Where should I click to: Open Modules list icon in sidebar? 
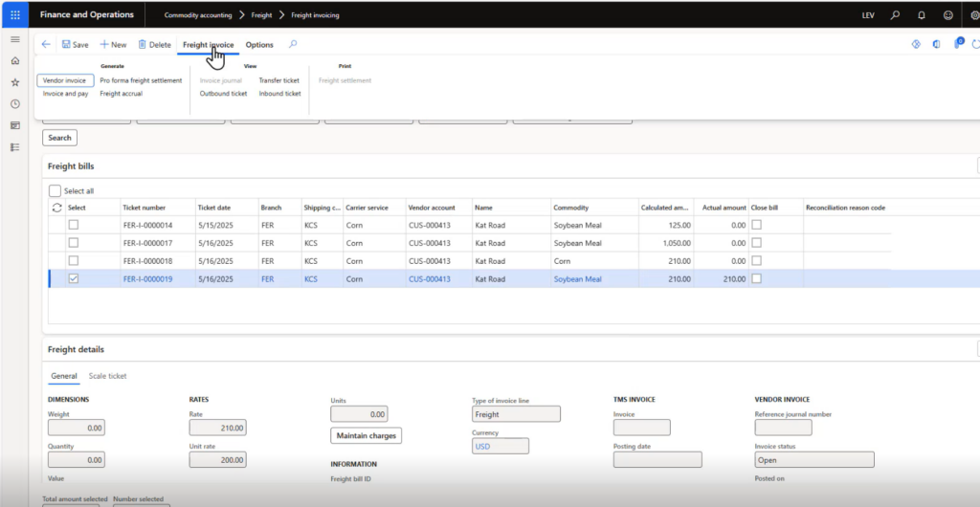15,147
